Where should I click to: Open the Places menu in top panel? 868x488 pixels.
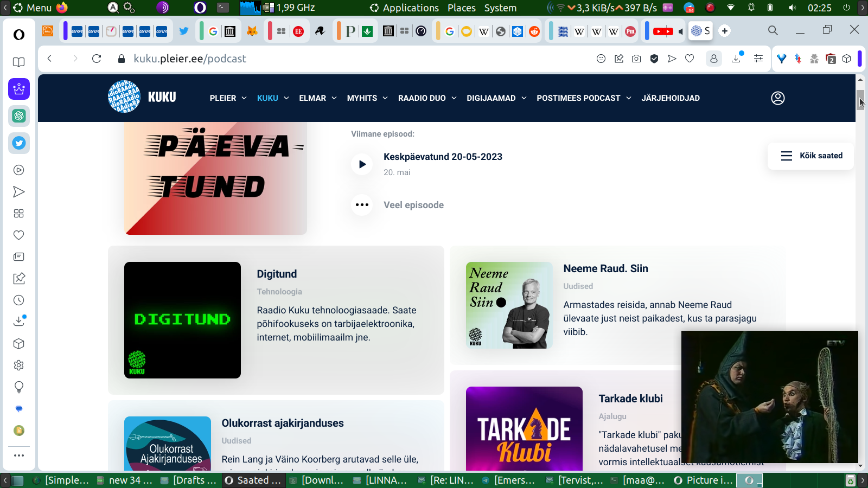(462, 8)
